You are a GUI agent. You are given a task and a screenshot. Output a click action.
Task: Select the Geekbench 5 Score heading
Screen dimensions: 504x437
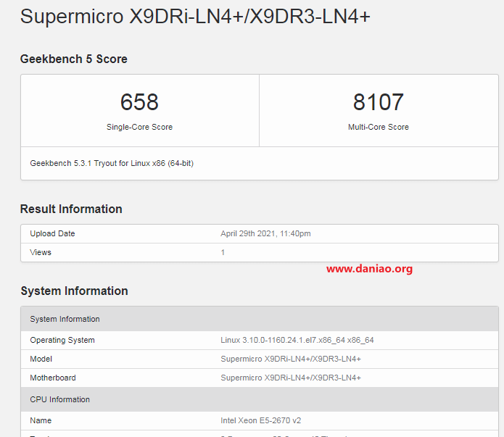click(x=74, y=59)
